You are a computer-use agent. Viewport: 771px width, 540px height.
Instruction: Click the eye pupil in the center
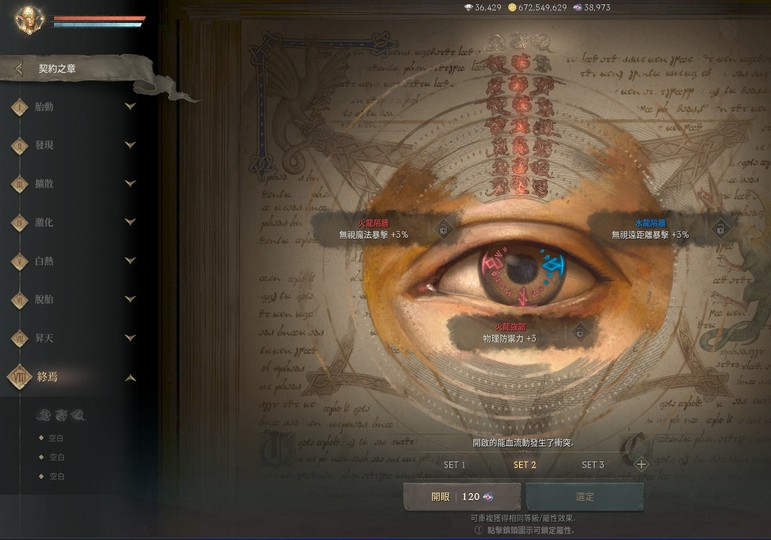(x=522, y=268)
